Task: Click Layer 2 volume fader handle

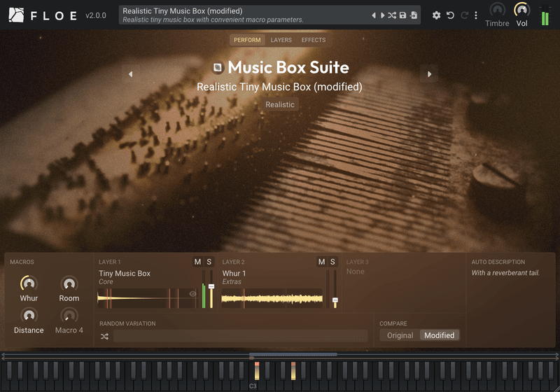Action: tap(335, 300)
